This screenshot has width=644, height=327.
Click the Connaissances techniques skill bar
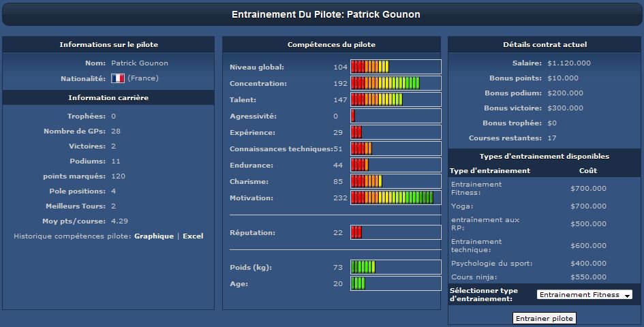pos(396,149)
